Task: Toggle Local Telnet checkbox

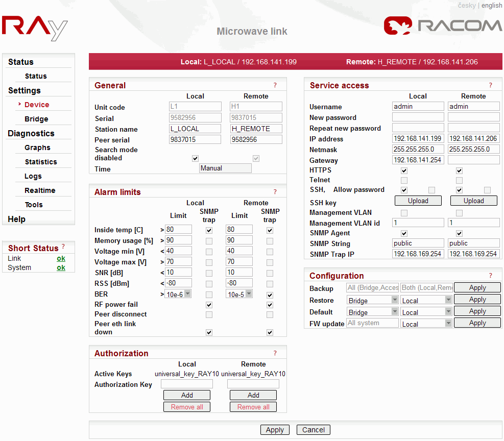Action: pos(404,180)
